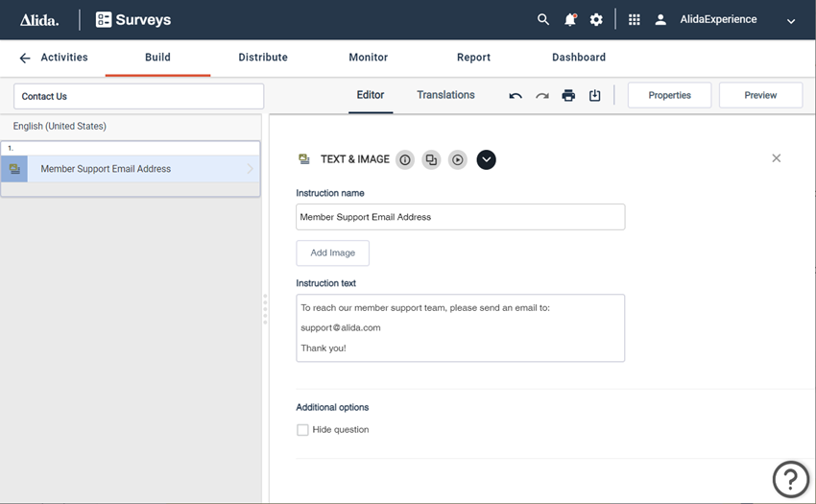This screenshot has height=504, width=816.
Task: Click inside the Instruction text box
Action: [x=460, y=328]
